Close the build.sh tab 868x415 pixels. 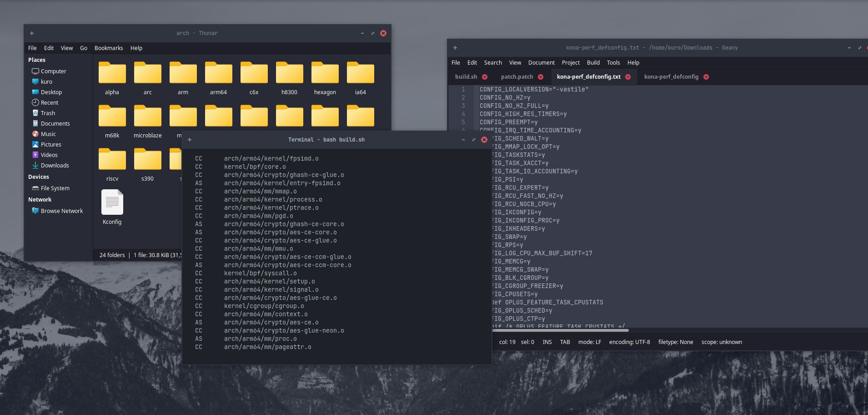coord(485,77)
